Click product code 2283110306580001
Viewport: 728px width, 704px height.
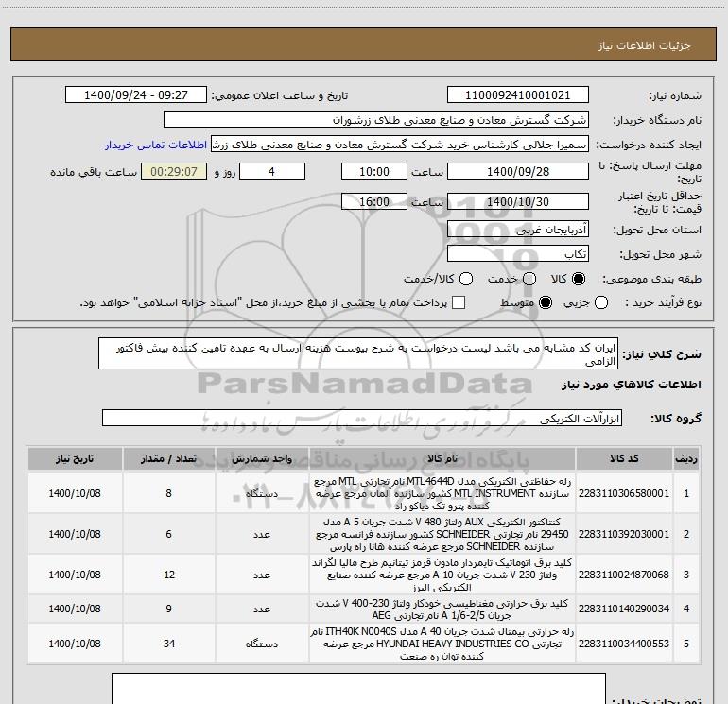624,493
